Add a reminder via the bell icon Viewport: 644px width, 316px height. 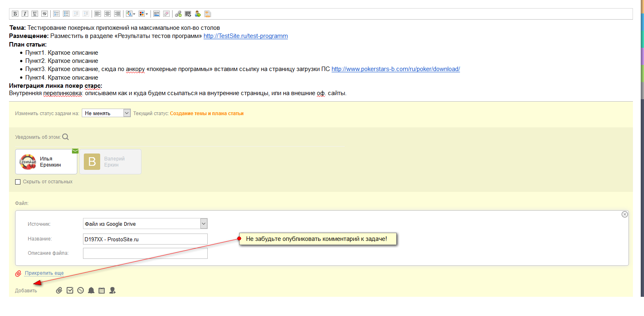(91, 290)
